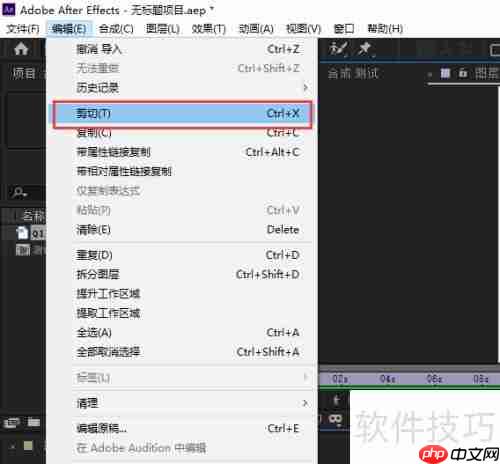Image resolution: width=500 pixels, height=464 pixels.
Task: Expand the 清理 submenu arrow
Action: tap(305, 403)
